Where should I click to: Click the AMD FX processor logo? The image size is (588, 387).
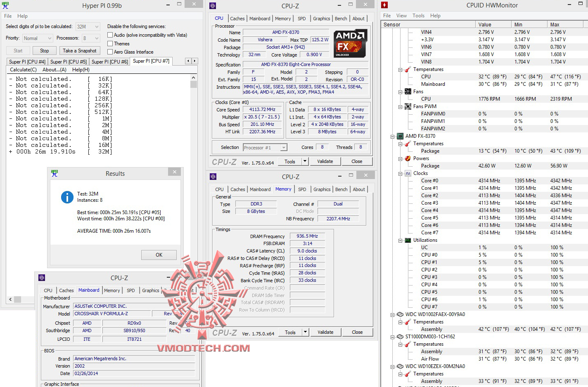[350, 43]
